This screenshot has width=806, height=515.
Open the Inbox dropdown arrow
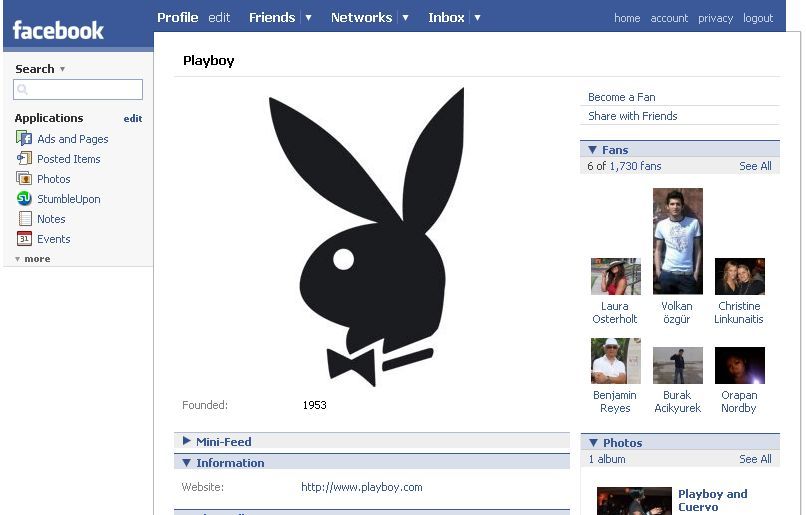tap(477, 18)
